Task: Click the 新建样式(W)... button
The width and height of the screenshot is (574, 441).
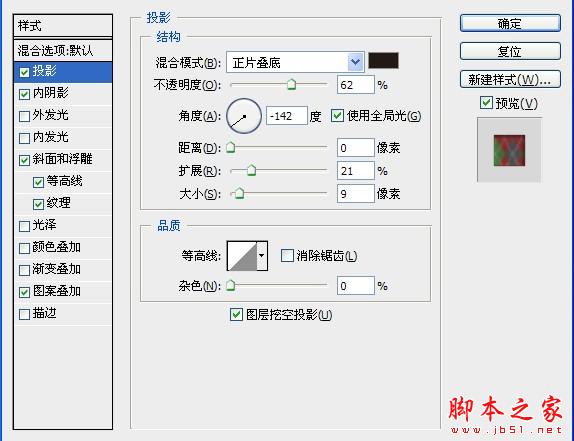Action: [x=510, y=79]
